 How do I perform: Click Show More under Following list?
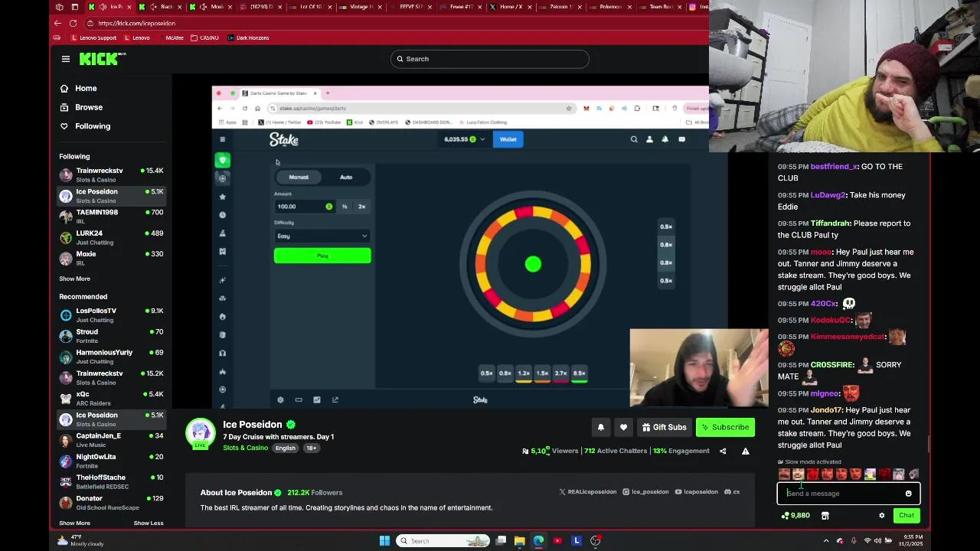tap(74, 279)
